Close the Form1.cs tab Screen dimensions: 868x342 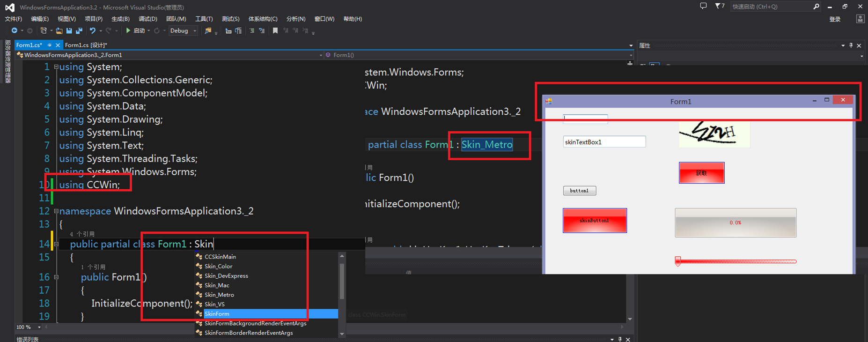click(58, 45)
